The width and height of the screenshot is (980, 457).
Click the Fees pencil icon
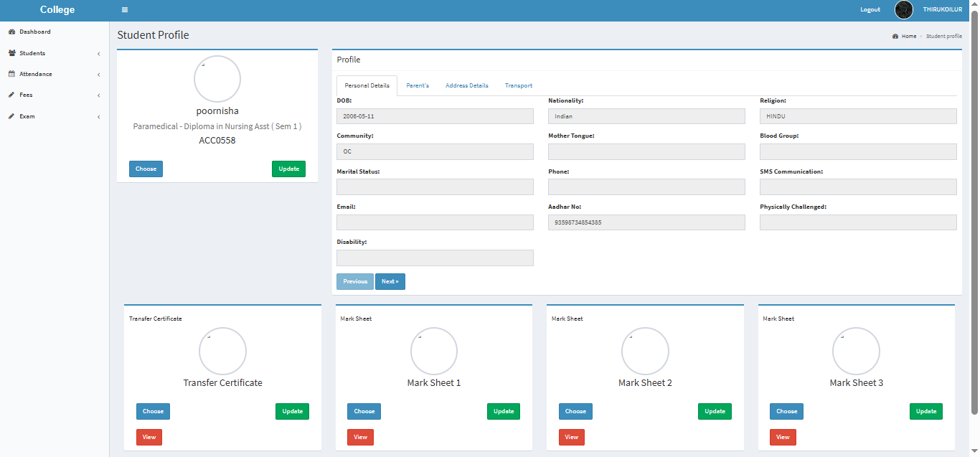coord(11,95)
